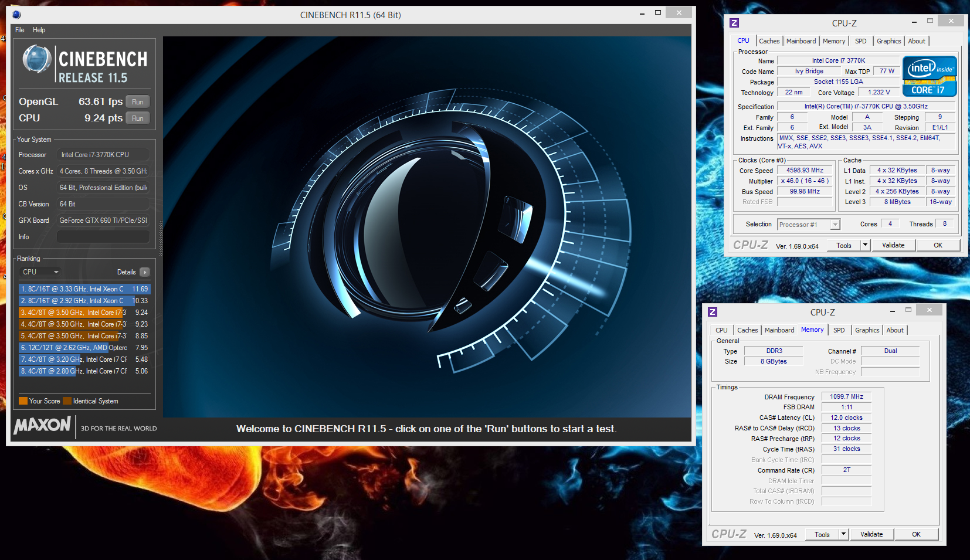Click the Info text field under Your System
This screenshot has width=970, height=560.
coord(103,237)
